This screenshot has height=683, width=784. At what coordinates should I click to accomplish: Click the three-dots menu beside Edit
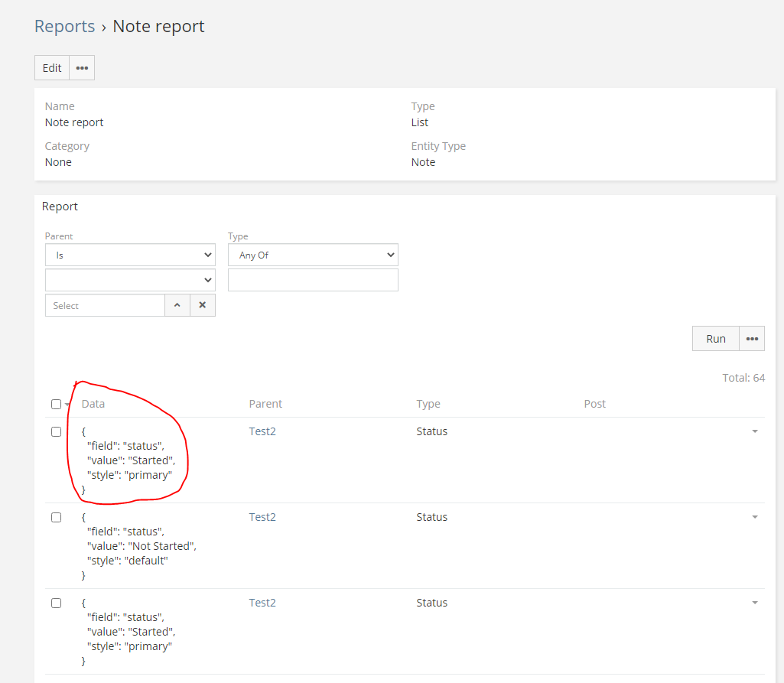82,68
